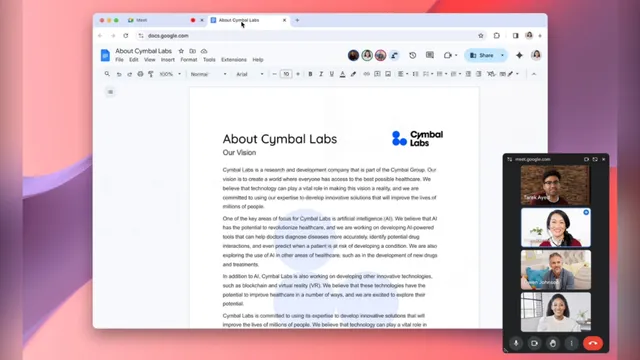Open the View menu

tap(149, 60)
